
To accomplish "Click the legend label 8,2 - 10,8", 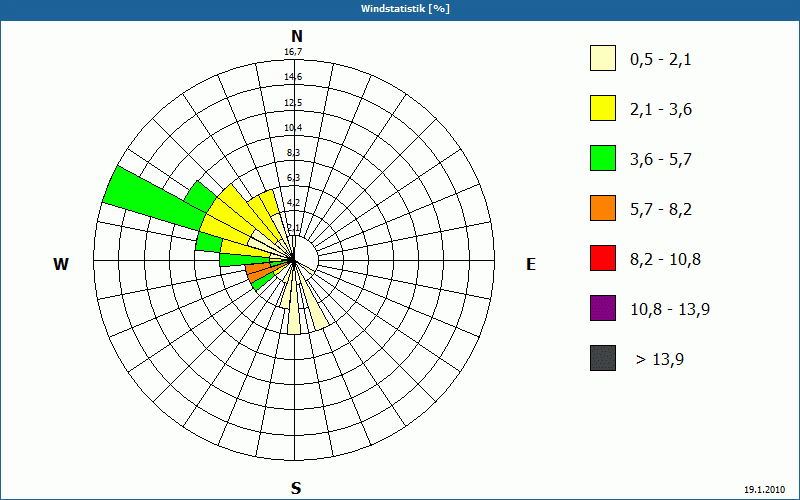I will 665,260.
